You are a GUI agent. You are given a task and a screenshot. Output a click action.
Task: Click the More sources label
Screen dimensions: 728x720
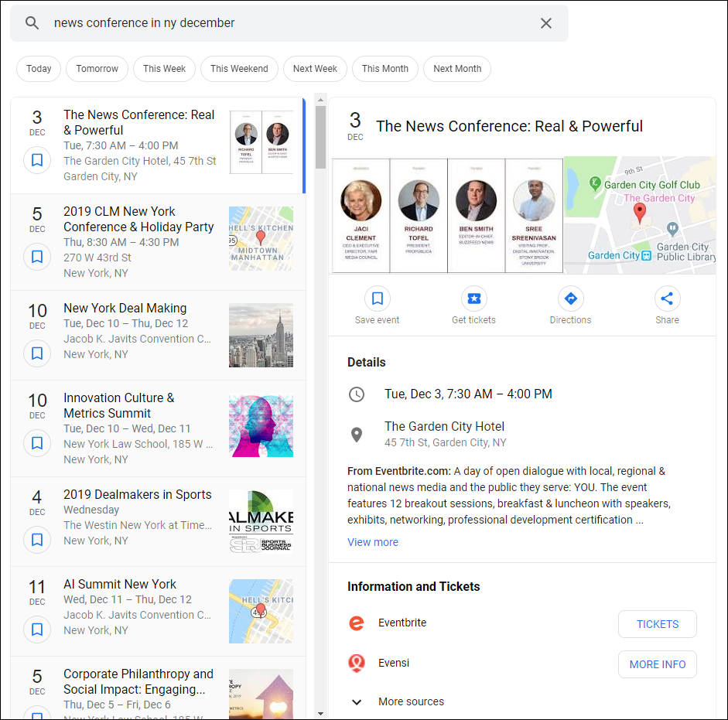[x=411, y=701]
